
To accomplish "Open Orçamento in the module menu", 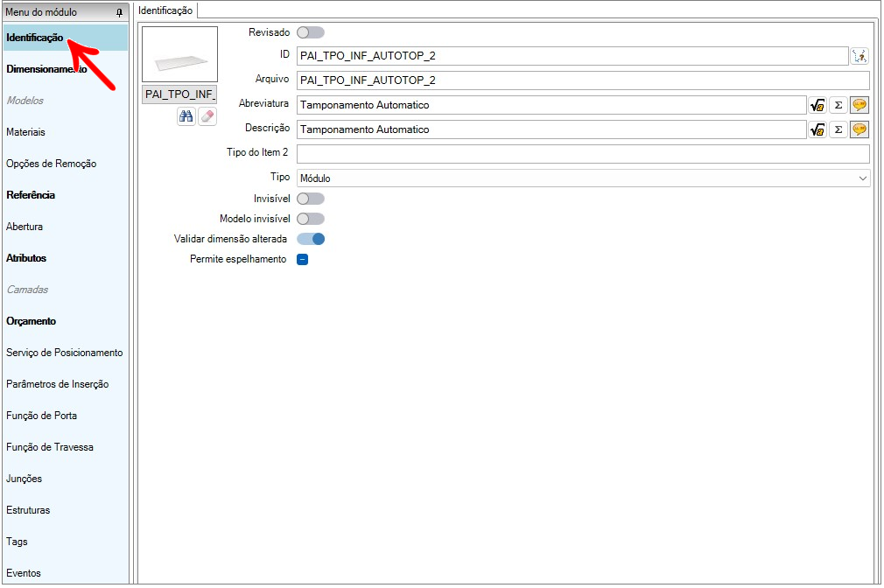I will point(66,321).
